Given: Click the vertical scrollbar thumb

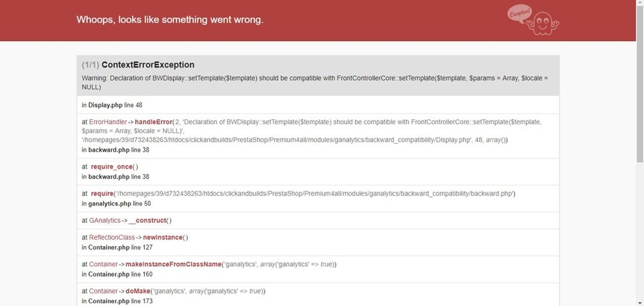Looking at the screenshot, I should click(x=640, y=84).
